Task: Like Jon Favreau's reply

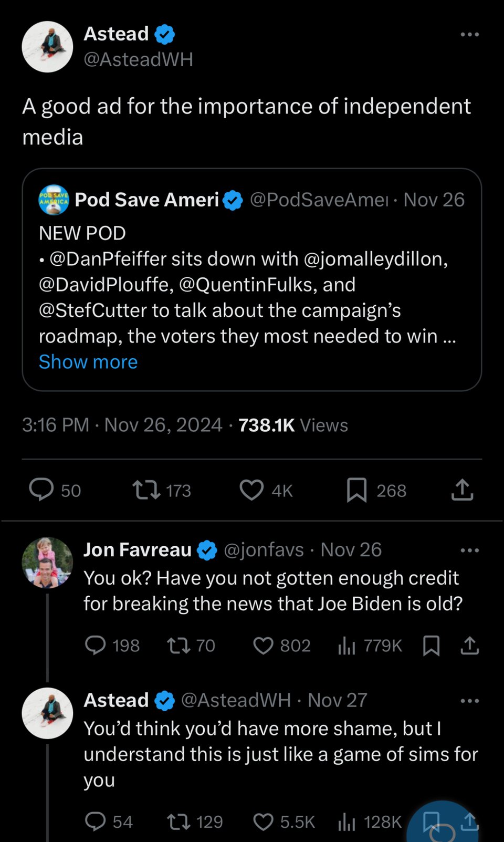Action: click(x=263, y=645)
